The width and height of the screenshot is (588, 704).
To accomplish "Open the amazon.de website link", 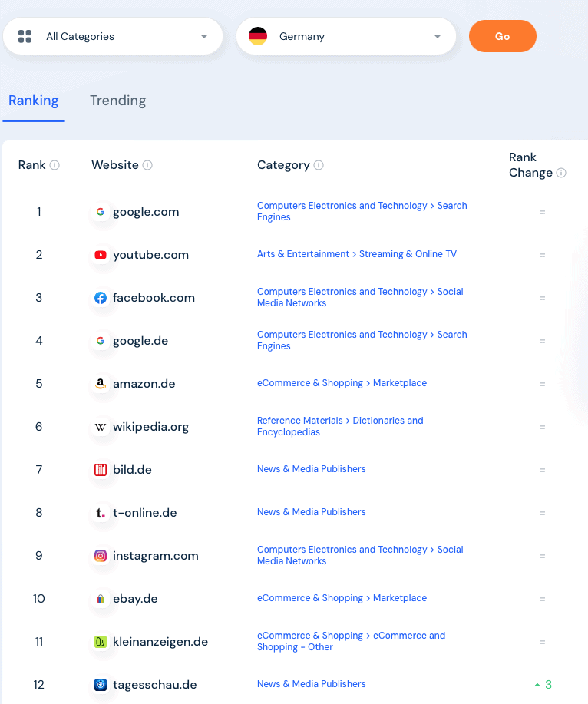I will tap(144, 383).
